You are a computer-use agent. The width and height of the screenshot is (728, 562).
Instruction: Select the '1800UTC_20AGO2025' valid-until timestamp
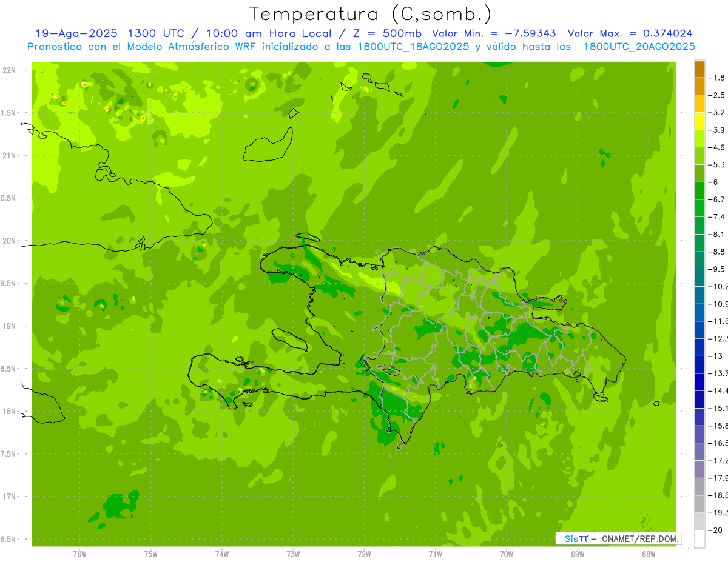pos(639,47)
